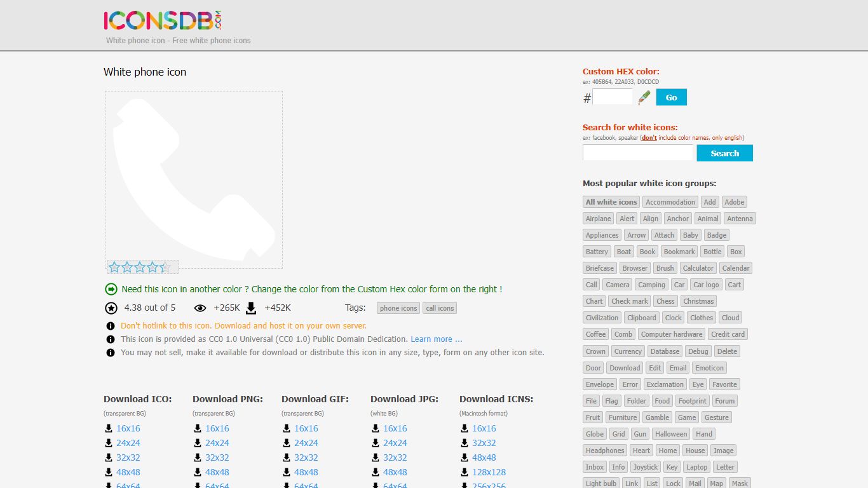Open the Bookmark icon group
This screenshot has height=488, width=868.
[679, 252]
